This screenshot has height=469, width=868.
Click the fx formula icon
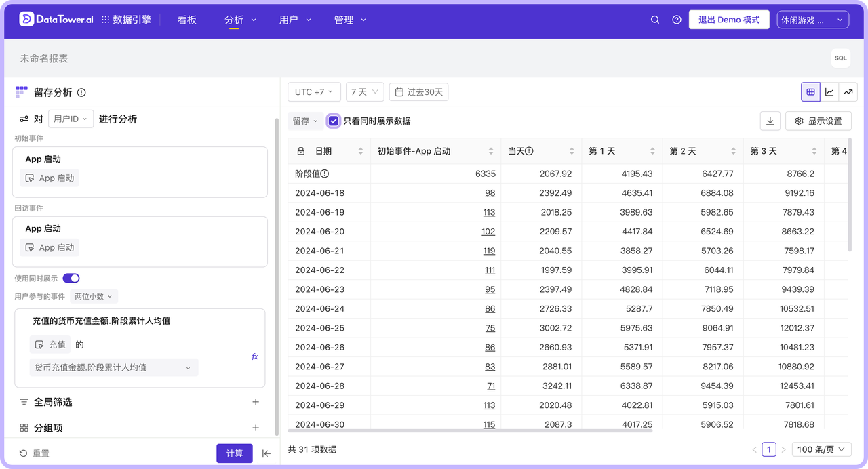pyautogui.click(x=254, y=356)
